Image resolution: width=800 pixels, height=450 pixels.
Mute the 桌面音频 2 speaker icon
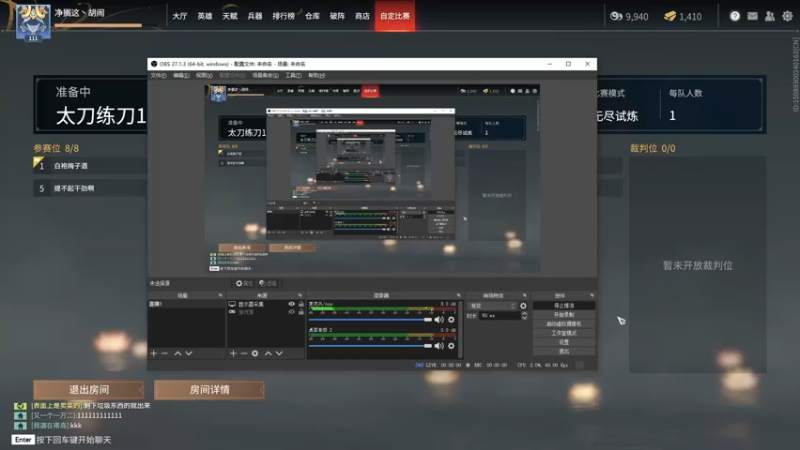point(439,345)
